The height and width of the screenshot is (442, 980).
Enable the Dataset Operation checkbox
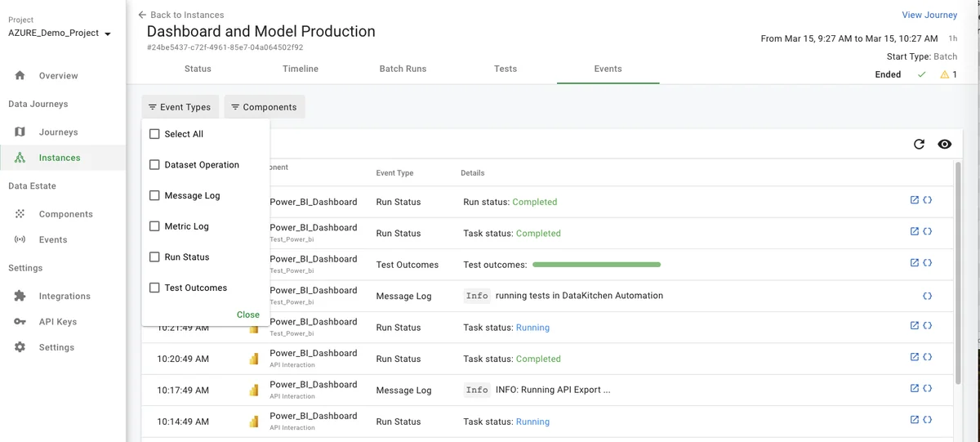pyautogui.click(x=154, y=165)
